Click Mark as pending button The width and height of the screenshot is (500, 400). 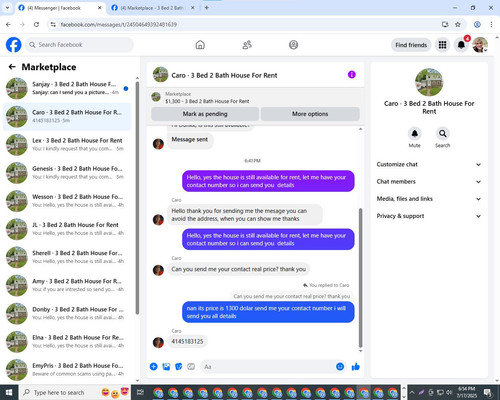tap(205, 114)
